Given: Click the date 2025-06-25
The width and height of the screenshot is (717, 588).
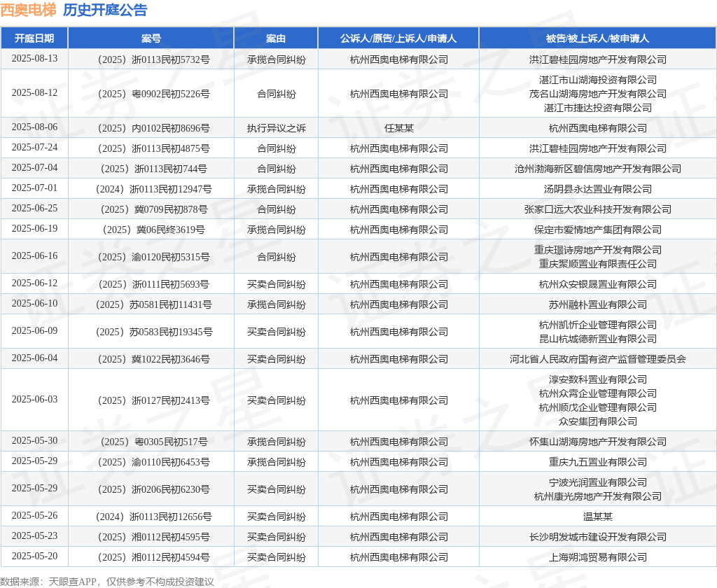Looking at the screenshot, I should pyautogui.click(x=35, y=208).
